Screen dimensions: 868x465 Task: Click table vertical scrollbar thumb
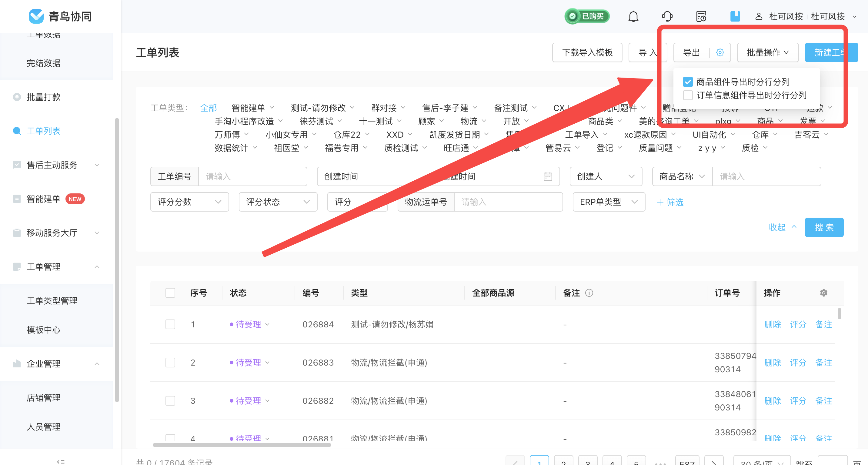(x=839, y=313)
